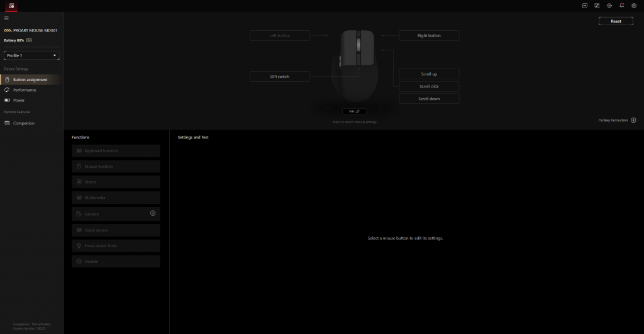This screenshot has width=644, height=334.
Task: Click the Battery 80% text
Action: pyautogui.click(x=14, y=40)
